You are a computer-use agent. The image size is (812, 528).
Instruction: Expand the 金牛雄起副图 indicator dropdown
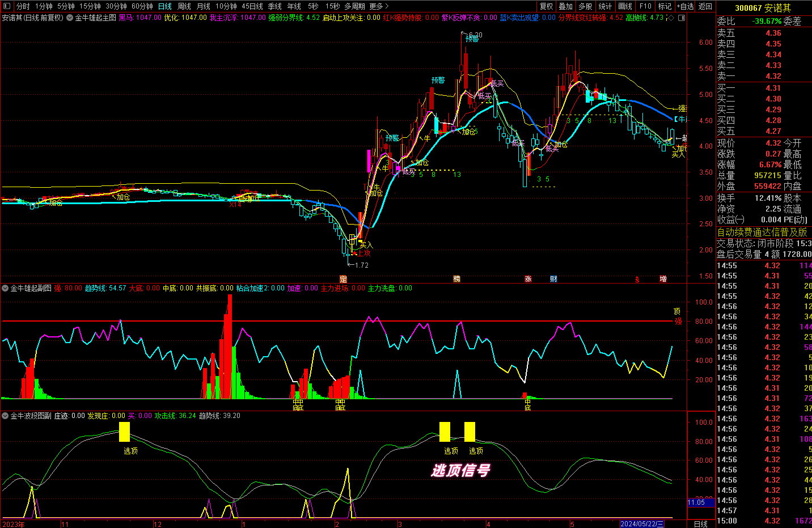tap(5, 289)
